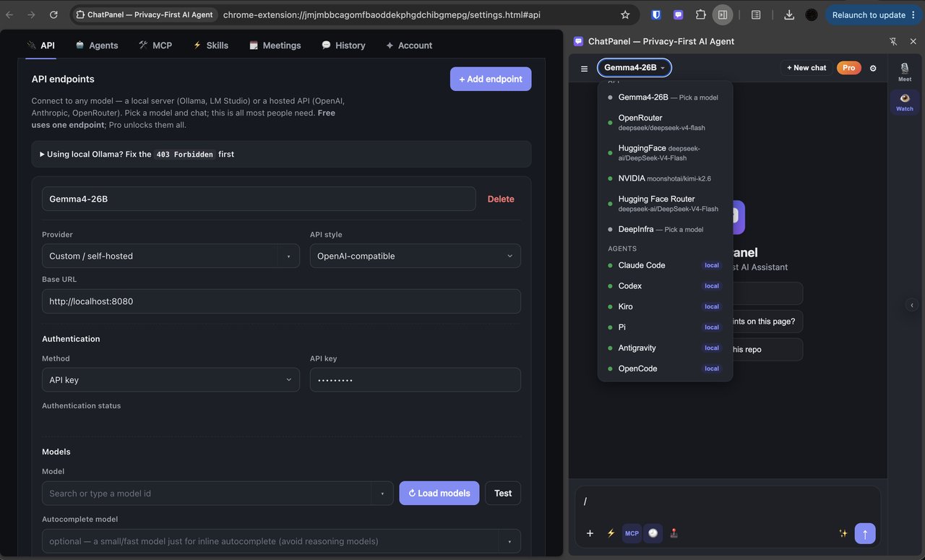Viewport: 925px width, 560px height.
Task: Switch to the Skills tab
Action: point(210,45)
